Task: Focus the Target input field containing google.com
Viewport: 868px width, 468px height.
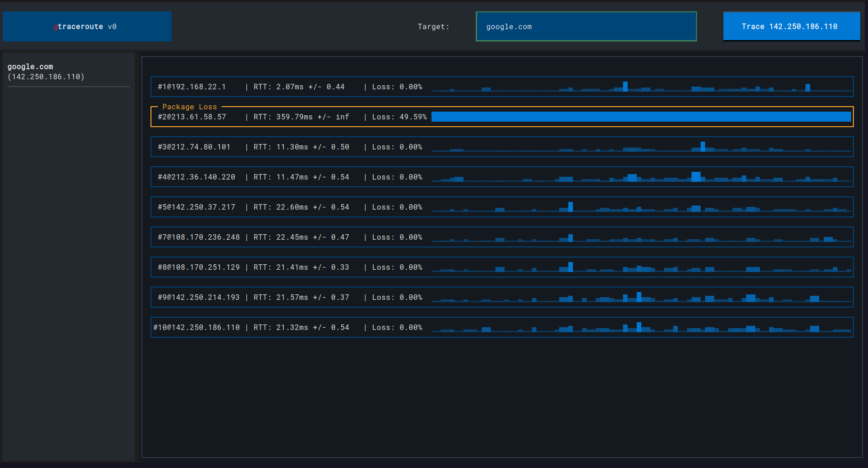Action: click(586, 26)
